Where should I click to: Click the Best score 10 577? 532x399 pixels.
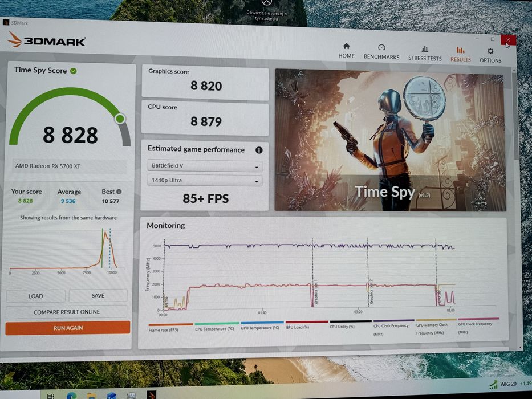111,201
